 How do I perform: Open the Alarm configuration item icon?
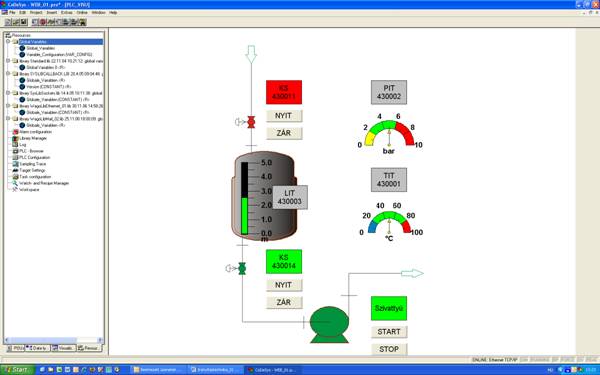pos(15,132)
